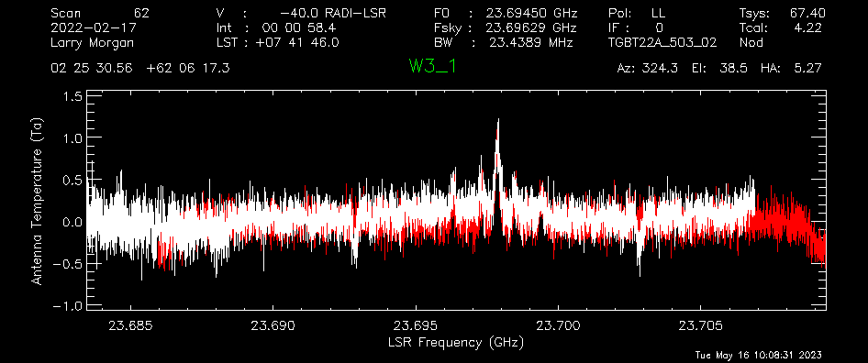Select y-axis tick label -0.5
868x363 pixels.
click(x=68, y=264)
